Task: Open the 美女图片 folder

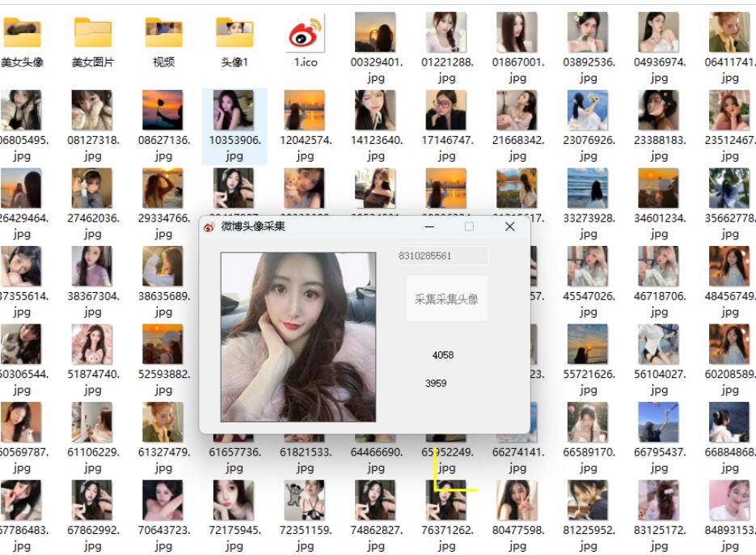Action: [x=93, y=33]
